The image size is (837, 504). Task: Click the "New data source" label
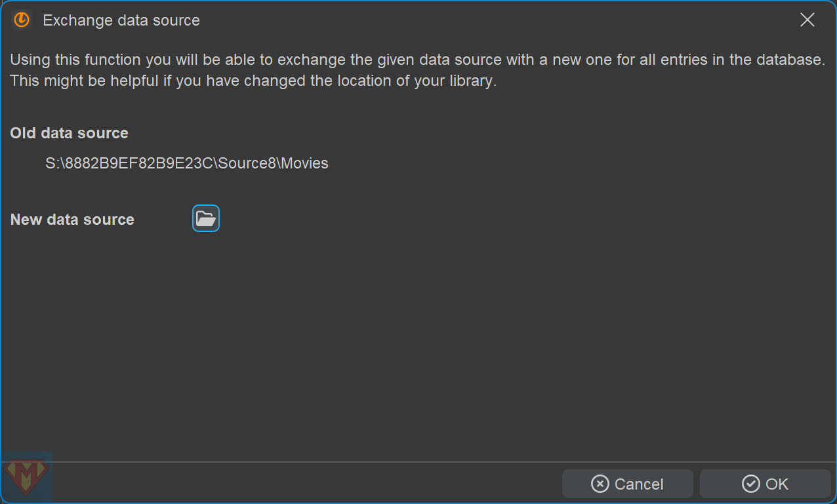click(72, 220)
